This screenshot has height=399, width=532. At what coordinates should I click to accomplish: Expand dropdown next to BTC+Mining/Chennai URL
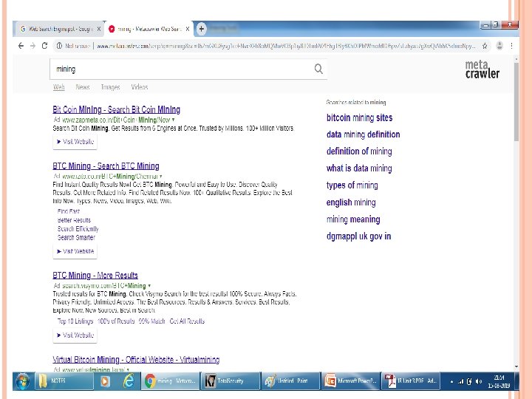click(x=161, y=176)
